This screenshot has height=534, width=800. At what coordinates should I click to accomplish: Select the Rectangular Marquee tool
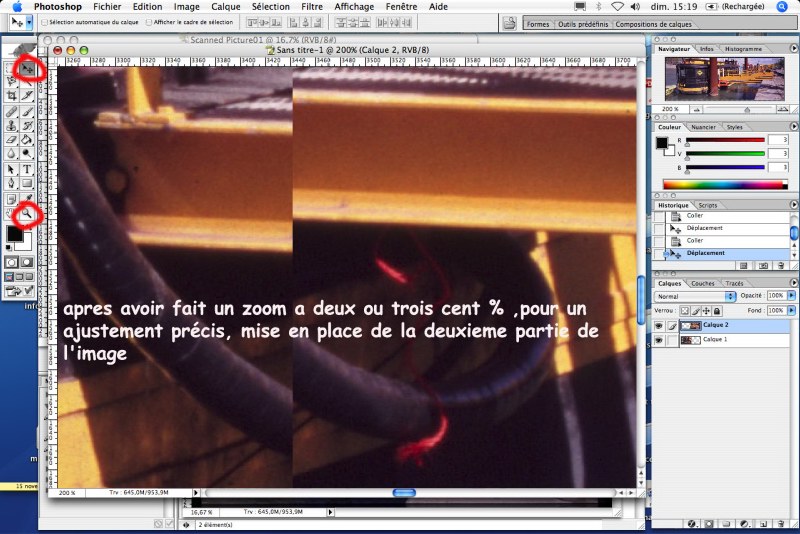tap(11, 68)
